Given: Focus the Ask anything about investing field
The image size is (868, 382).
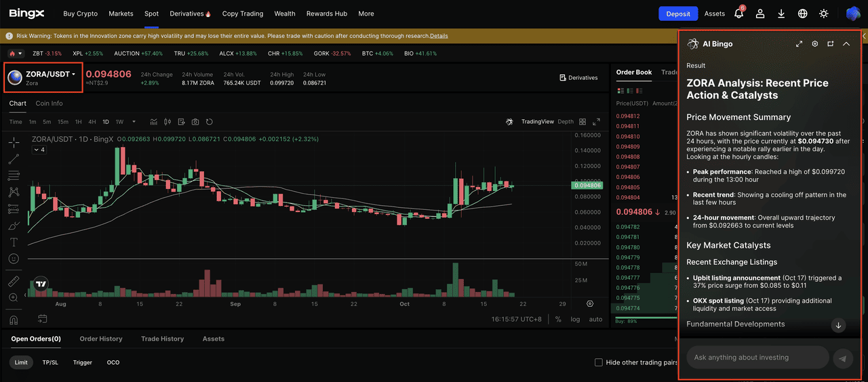Looking at the screenshot, I should pos(757,358).
